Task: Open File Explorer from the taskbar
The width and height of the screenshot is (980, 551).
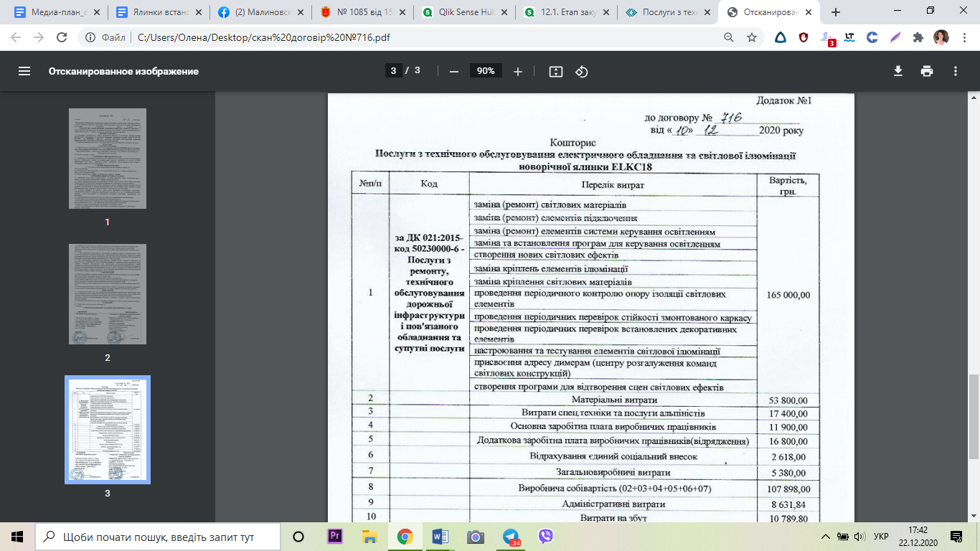Action: click(x=370, y=536)
